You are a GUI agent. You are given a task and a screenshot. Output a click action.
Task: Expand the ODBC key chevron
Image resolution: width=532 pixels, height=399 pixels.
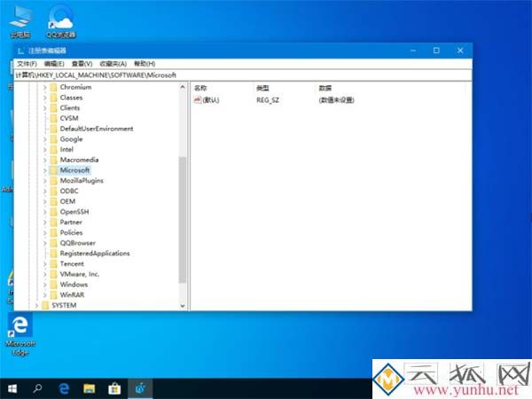[x=45, y=191]
